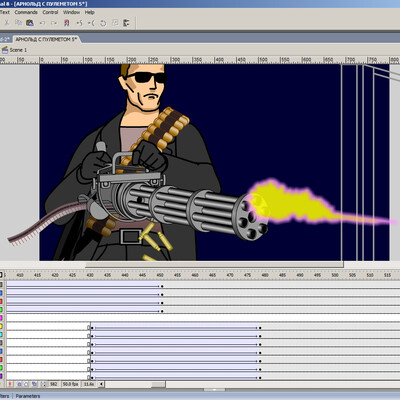This screenshot has width=400, height=400.
Task: Click the timeline scroll-left arrow
Action: coord(101,384)
